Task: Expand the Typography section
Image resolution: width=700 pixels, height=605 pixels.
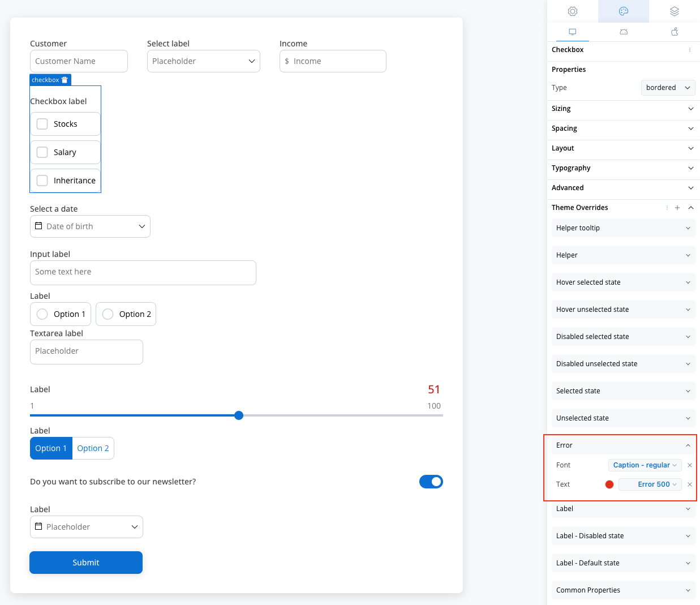Action: click(x=623, y=168)
